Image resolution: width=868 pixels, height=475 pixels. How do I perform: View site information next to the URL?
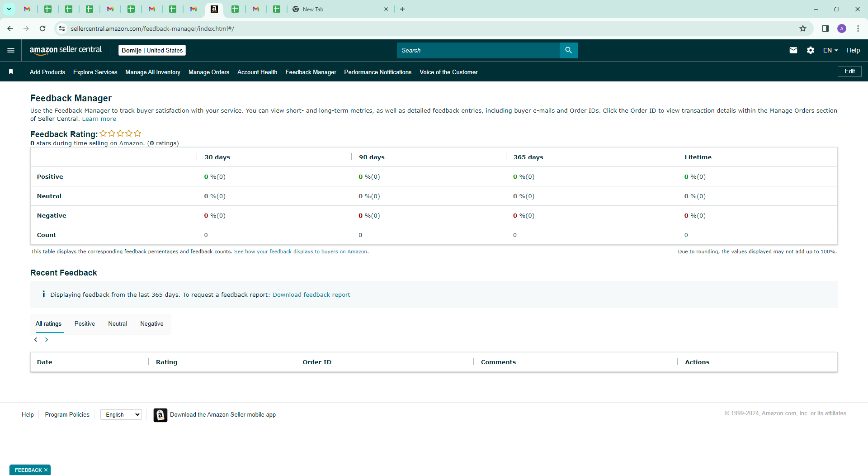click(x=62, y=28)
